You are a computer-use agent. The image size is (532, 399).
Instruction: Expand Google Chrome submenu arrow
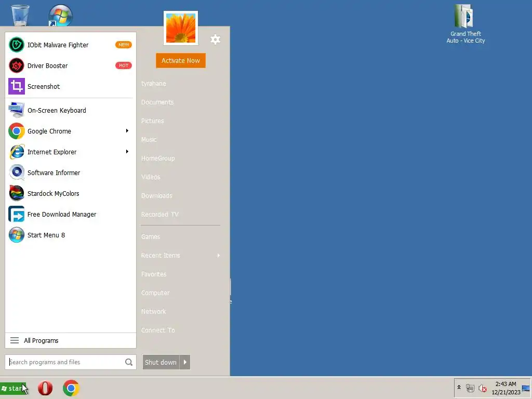point(127,130)
